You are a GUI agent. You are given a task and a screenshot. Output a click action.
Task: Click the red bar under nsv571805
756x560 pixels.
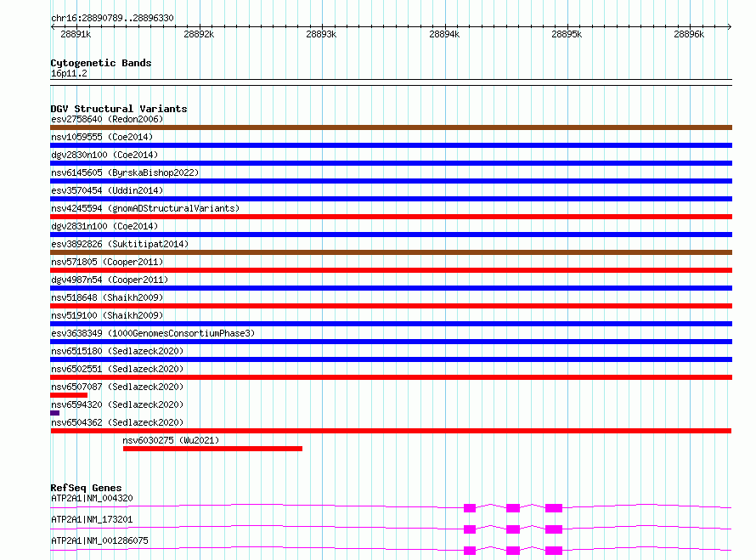[x=391, y=270]
